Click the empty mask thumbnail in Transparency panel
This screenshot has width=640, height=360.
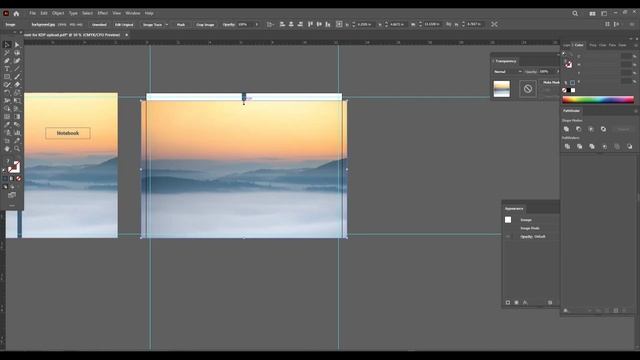[528, 89]
